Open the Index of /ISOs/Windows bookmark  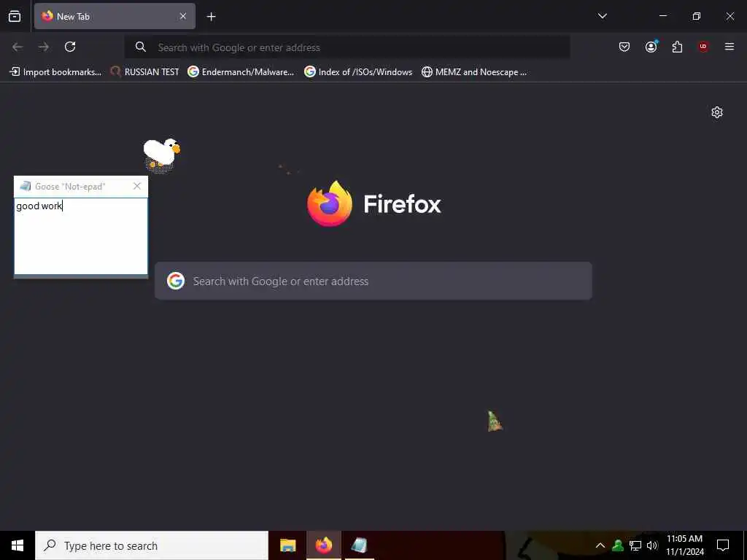[x=358, y=72]
